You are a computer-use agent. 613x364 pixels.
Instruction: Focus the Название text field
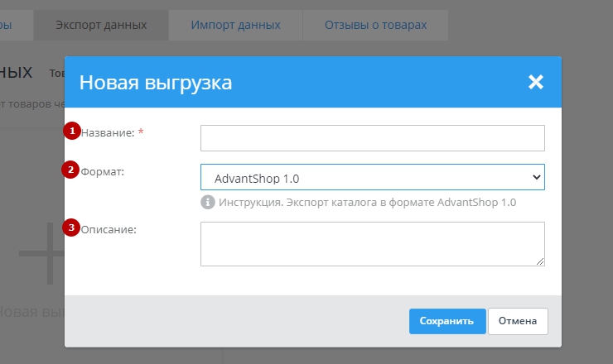372,138
